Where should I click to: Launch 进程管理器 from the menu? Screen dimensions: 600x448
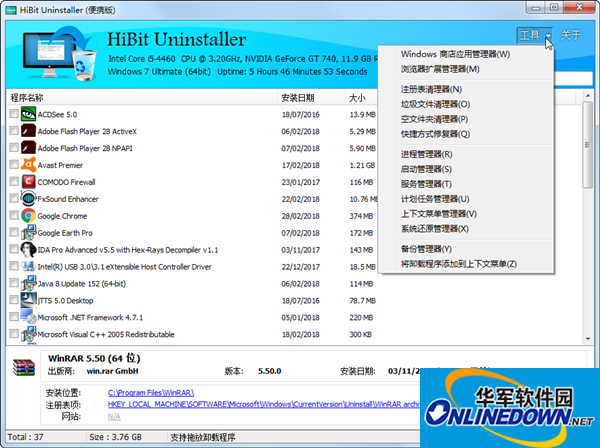(x=466, y=154)
